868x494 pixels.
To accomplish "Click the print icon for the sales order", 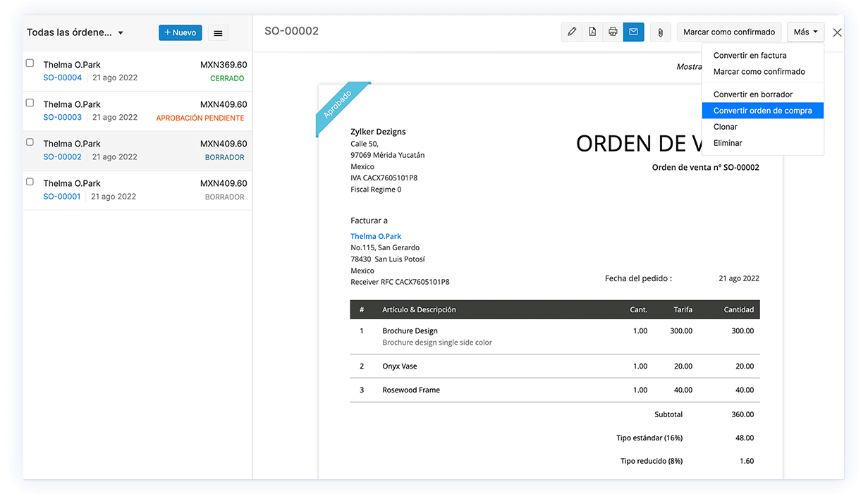I will pos(612,32).
